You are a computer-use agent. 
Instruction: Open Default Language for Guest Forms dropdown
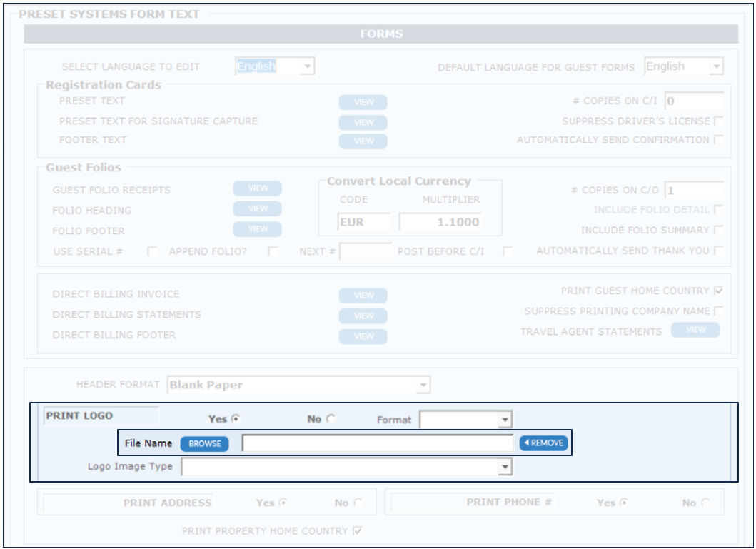coord(716,66)
